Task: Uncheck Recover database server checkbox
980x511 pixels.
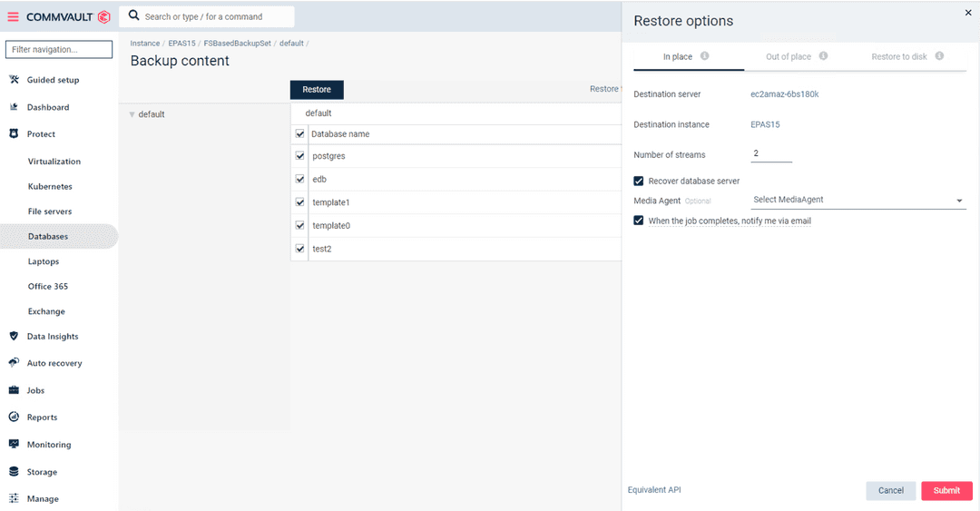Action: pos(639,182)
